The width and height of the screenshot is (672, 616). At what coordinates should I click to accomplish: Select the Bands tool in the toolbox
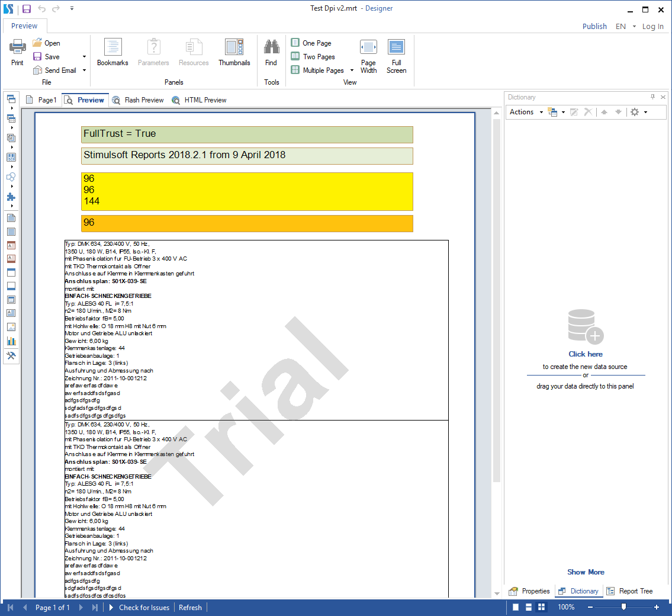click(x=11, y=99)
